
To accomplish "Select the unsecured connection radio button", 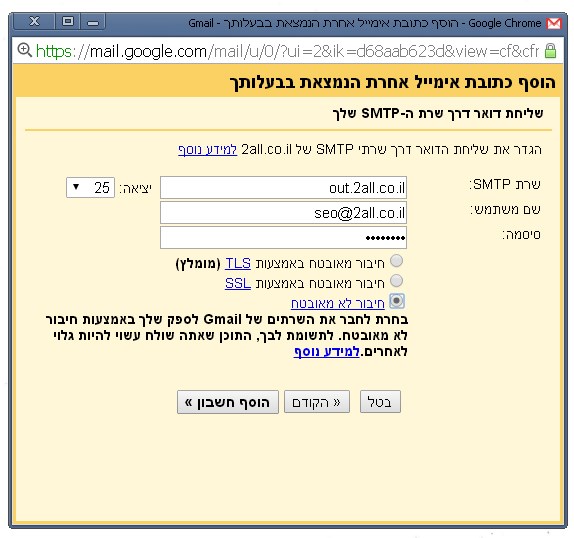I will pyautogui.click(x=397, y=301).
